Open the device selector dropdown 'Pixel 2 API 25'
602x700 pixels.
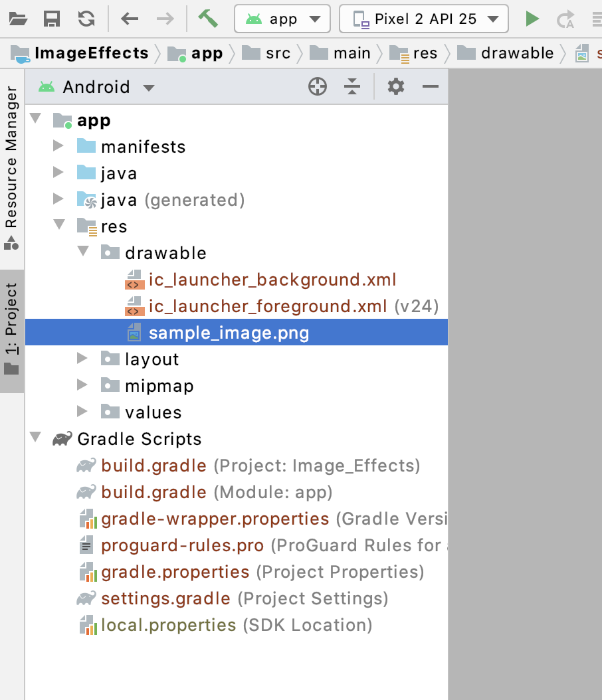tap(423, 19)
